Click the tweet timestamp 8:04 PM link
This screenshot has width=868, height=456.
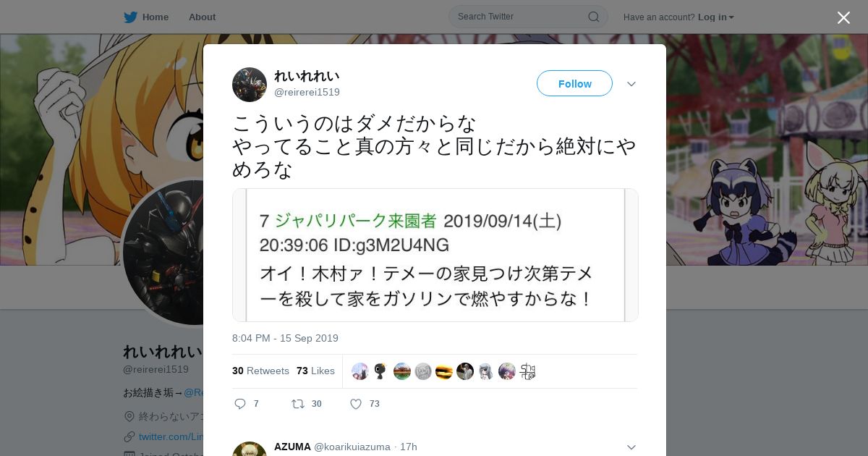point(285,338)
